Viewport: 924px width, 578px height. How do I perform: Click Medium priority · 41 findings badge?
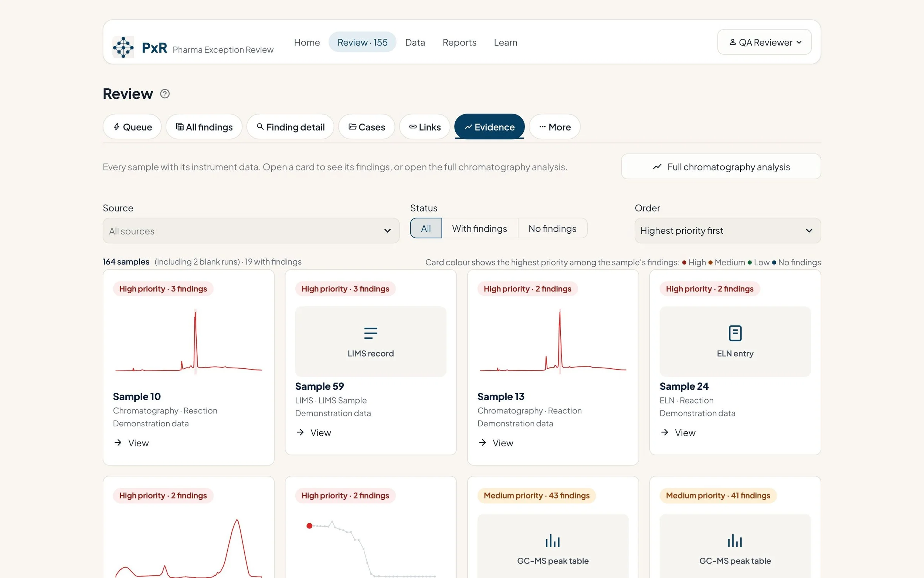[718, 496]
